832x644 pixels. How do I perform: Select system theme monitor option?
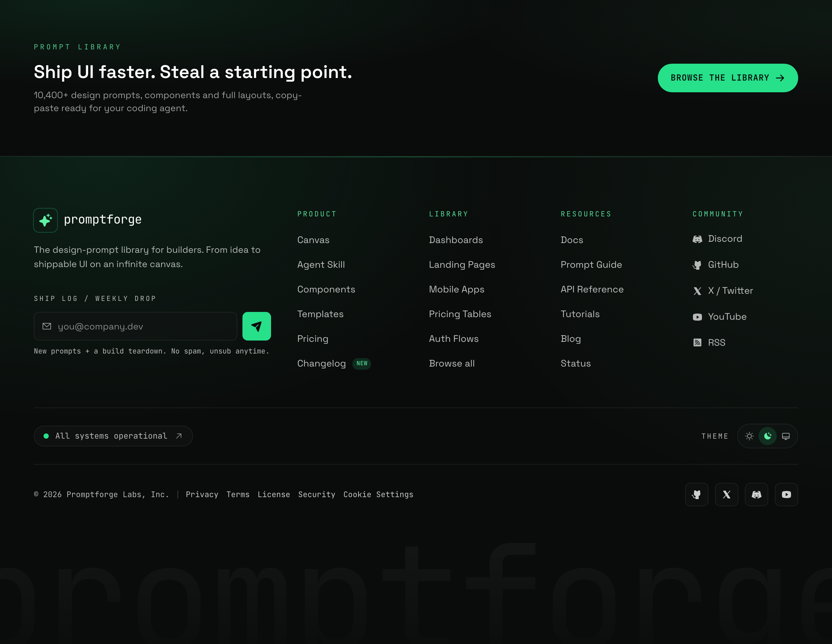pos(786,436)
